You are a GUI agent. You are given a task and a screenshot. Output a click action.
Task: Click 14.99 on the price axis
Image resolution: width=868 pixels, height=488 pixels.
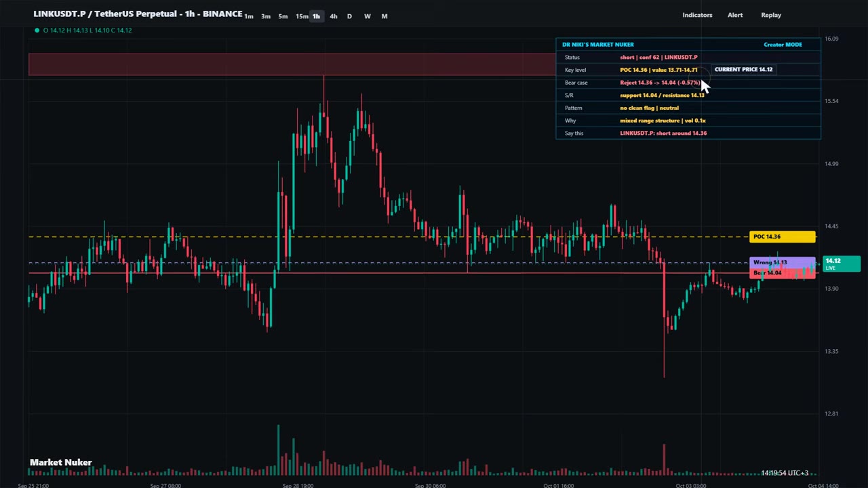tap(831, 163)
